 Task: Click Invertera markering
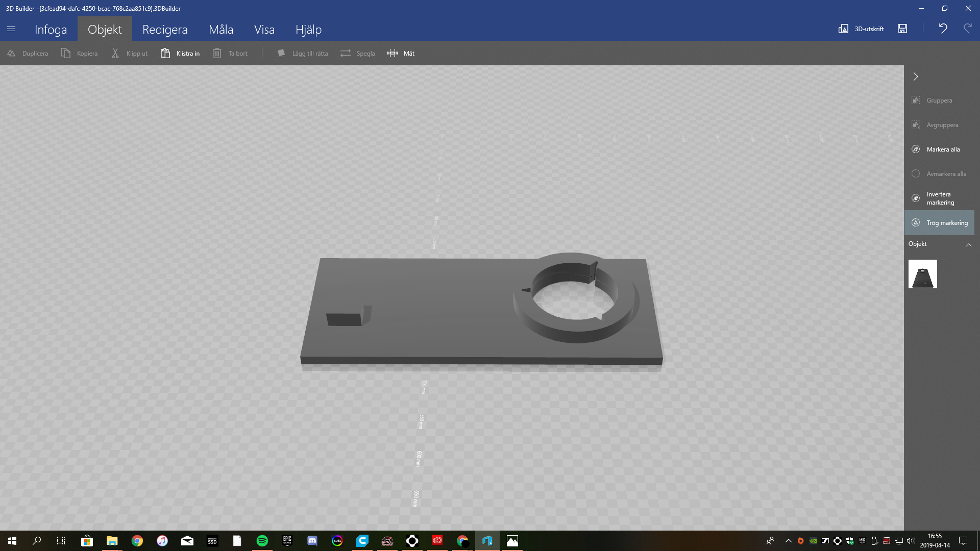point(939,198)
